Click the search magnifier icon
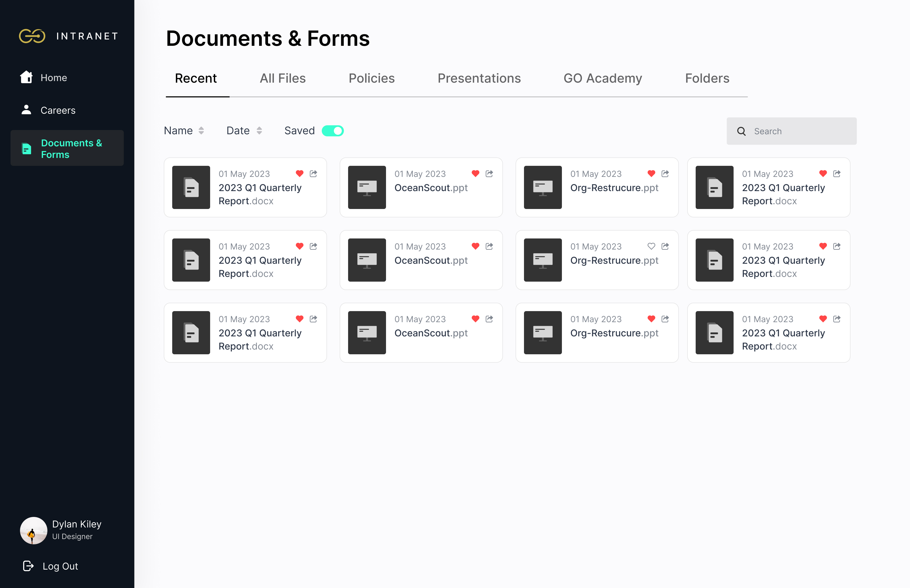This screenshot has width=910, height=588. (741, 131)
